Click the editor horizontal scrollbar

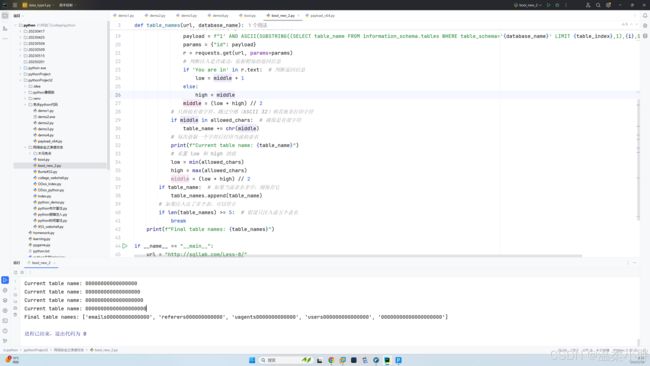[358, 256]
